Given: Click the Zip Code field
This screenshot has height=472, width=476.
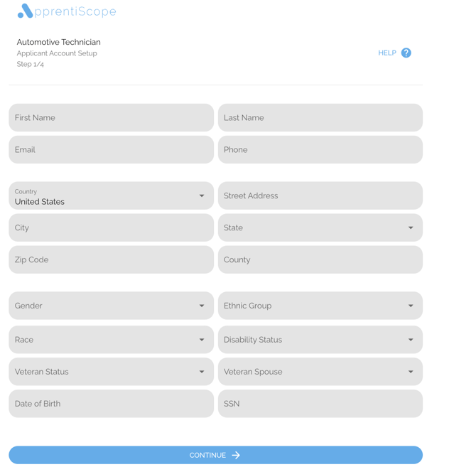Looking at the screenshot, I should pos(111,260).
